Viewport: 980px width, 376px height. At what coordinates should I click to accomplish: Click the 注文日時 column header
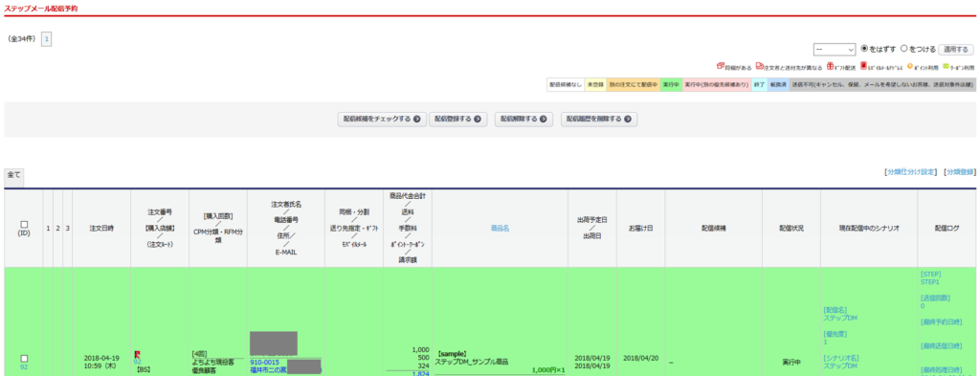tap(101, 229)
